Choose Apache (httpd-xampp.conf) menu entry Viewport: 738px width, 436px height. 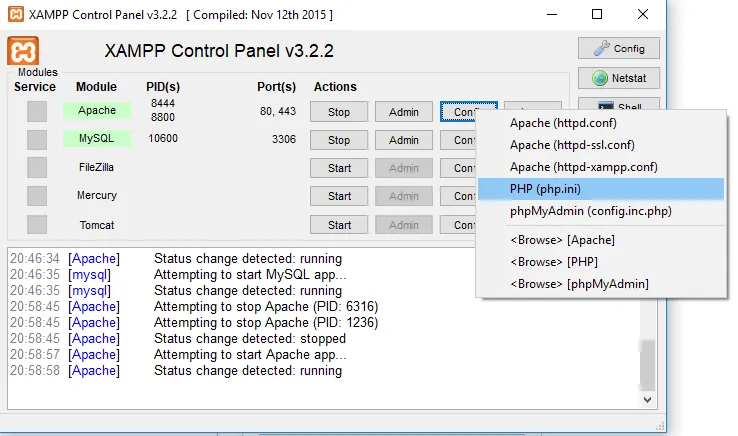(601, 167)
